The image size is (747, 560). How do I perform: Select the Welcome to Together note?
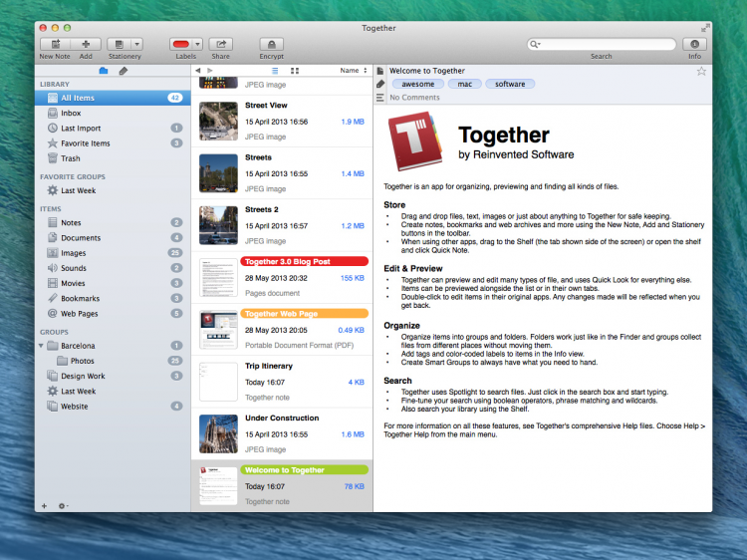click(282, 486)
